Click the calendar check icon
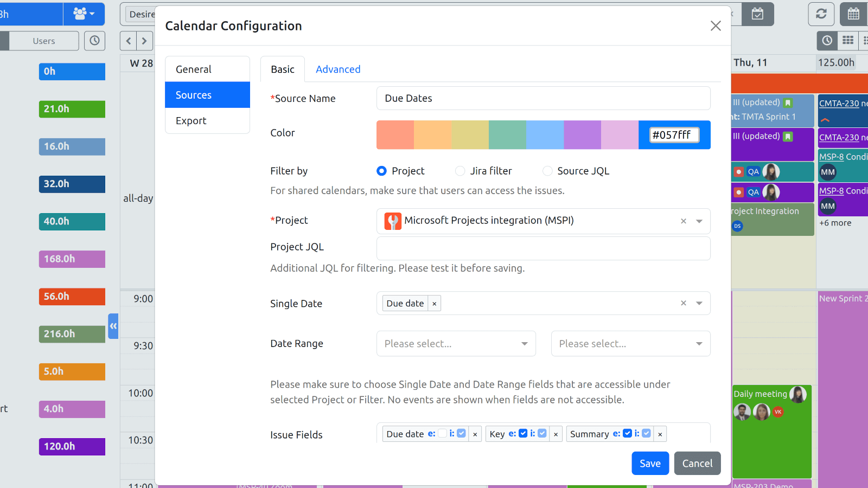Screen dimensions: 868x488 tap(757, 14)
